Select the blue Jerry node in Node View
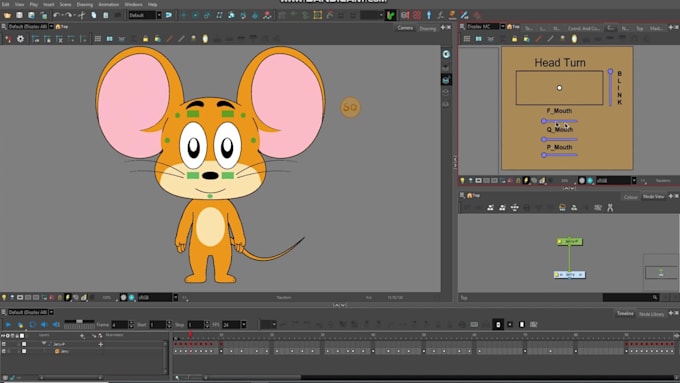The height and width of the screenshot is (383, 680). (569, 275)
